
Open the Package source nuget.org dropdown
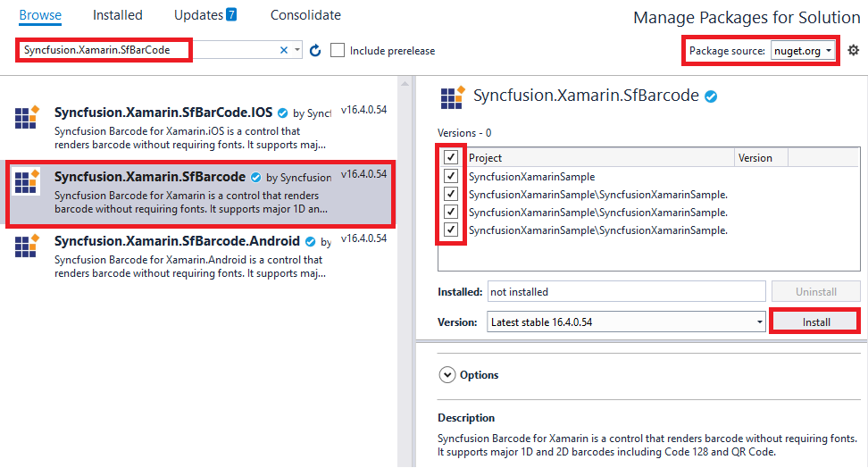coord(803,51)
